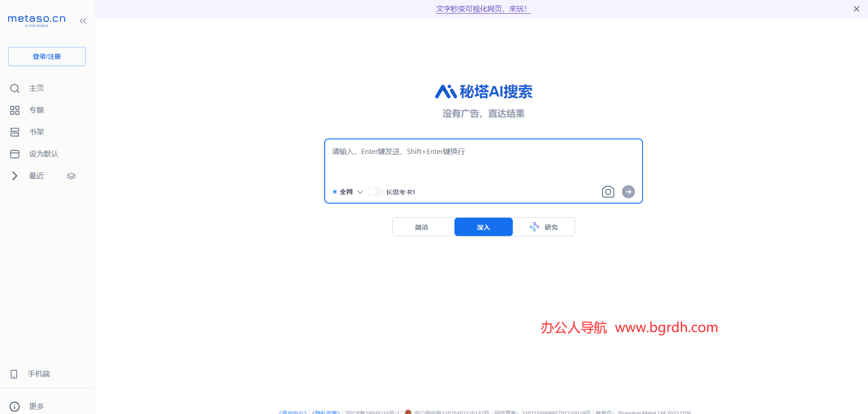868x414 pixels.
Task: Switch to the 简洁 mode tab
Action: [x=422, y=226]
